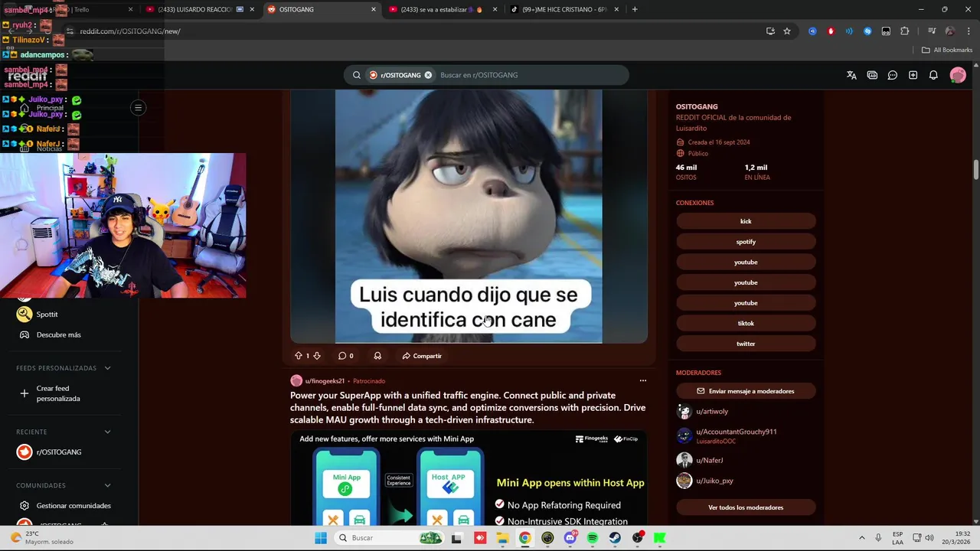Open moderator u/NaferJ profile
This screenshot has height=551, width=980.
click(709, 460)
